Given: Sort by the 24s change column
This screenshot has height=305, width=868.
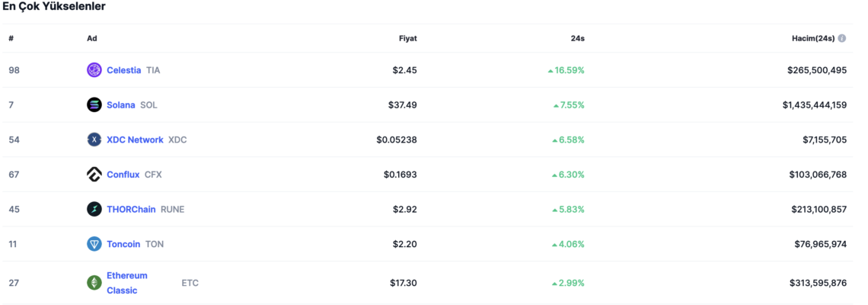Looking at the screenshot, I should pos(578,38).
